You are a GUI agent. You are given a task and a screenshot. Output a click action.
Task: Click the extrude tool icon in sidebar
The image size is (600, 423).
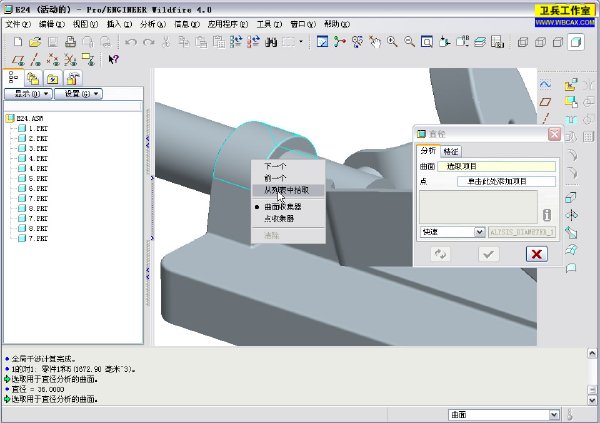coord(571,198)
